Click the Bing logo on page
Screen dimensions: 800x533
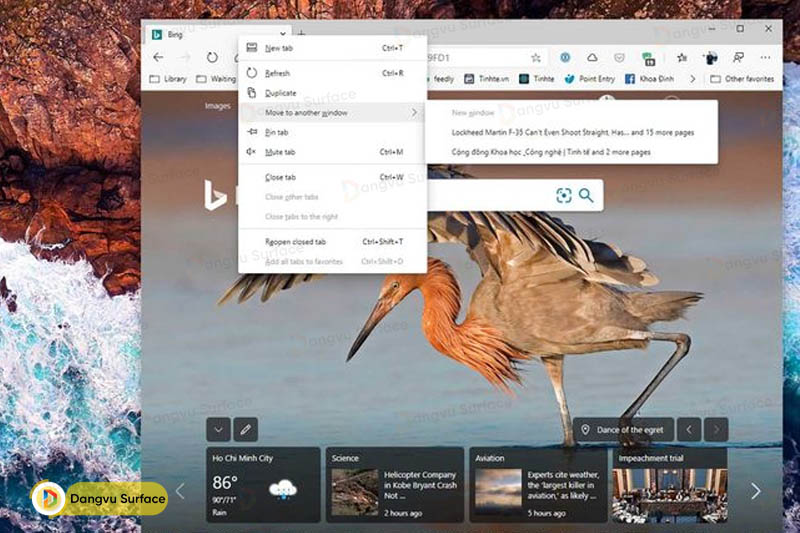[x=215, y=195]
